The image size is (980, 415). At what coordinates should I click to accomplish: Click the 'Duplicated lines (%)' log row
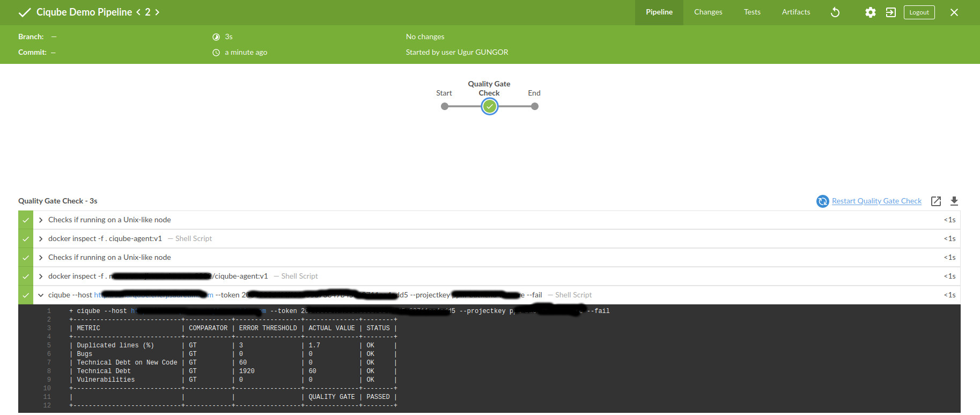[233, 345]
